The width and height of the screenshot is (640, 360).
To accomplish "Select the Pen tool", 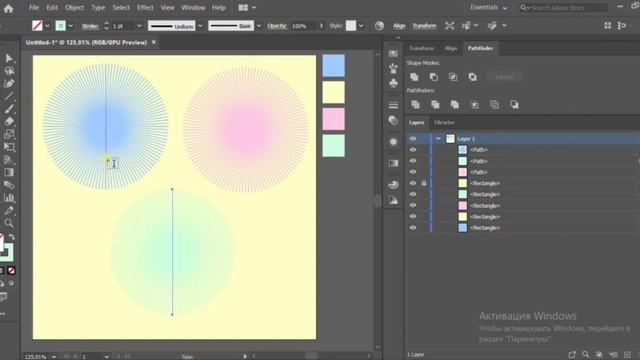I will pos(9,83).
